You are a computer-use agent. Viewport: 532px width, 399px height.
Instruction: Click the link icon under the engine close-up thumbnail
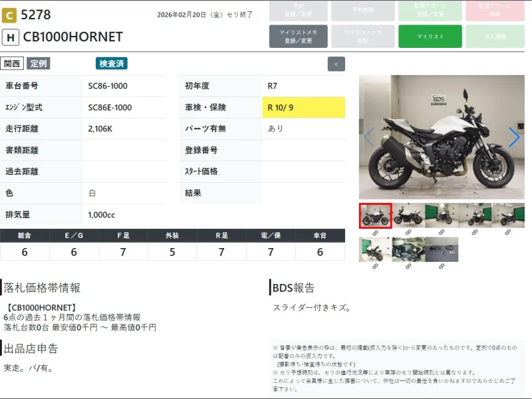point(408,267)
